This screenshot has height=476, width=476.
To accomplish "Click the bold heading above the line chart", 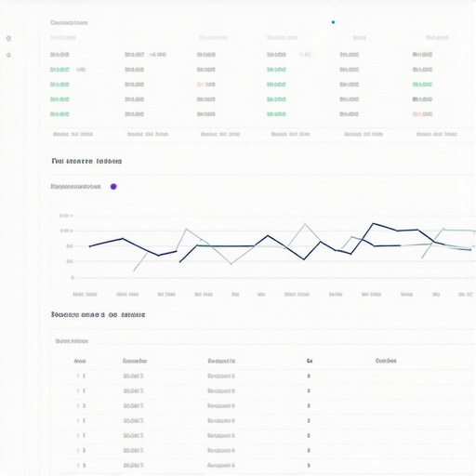I will [x=86, y=161].
